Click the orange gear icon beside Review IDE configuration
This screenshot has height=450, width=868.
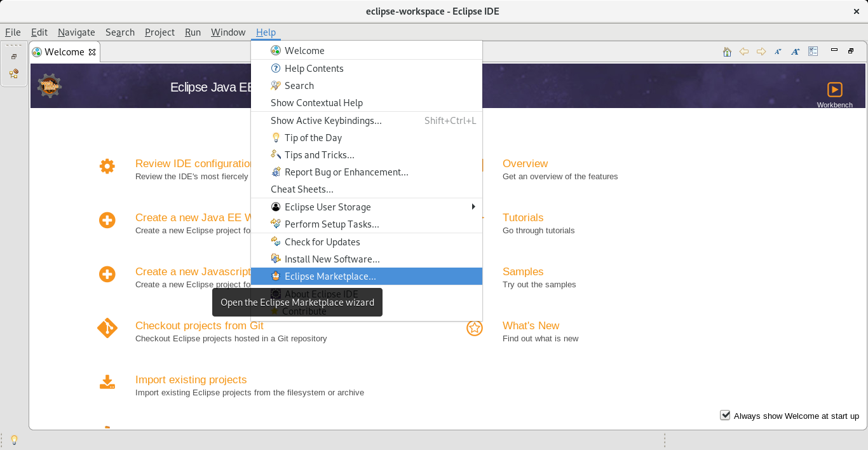(x=107, y=167)
